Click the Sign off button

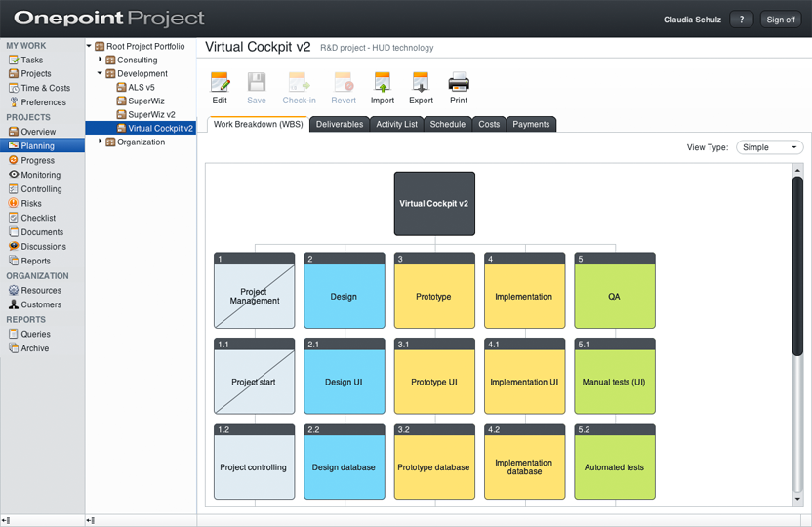(x=781, y=20)
